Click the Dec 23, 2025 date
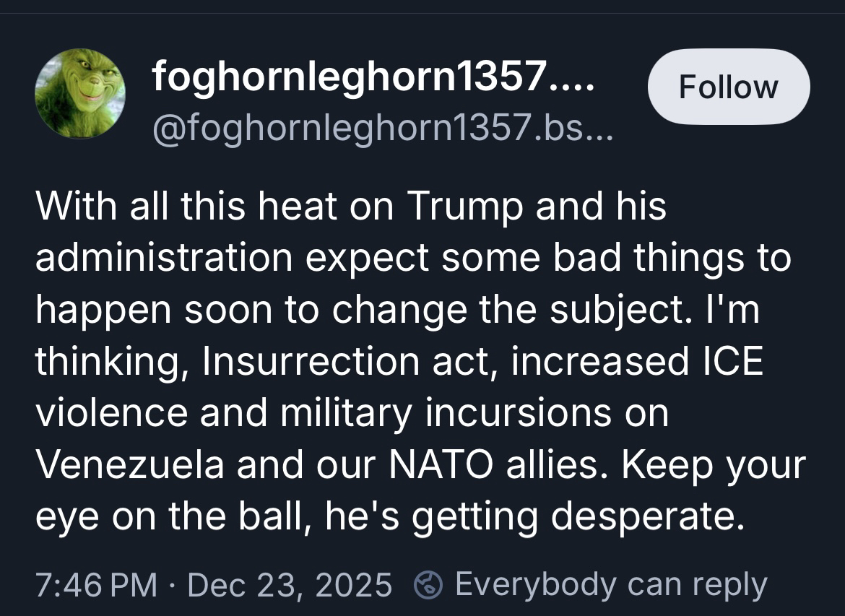Viewport: 845px width, 616px height. [x=290, y=584]
